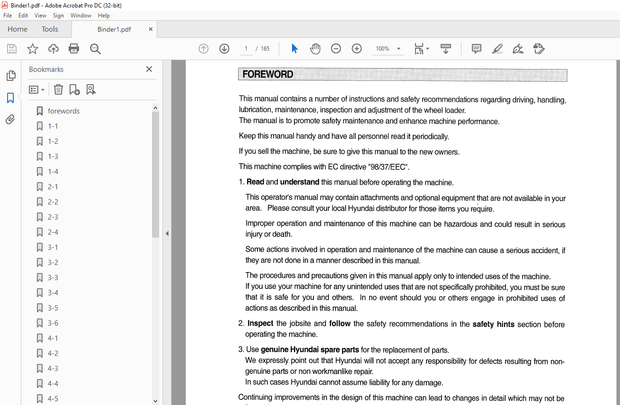The height and width of the screenshot is (405, 620).
Task: Open the View menu
Action: 40,15
